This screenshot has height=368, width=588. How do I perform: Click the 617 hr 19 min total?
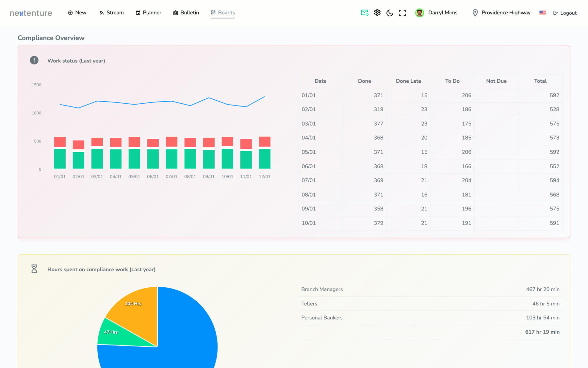[x=542, y=332]
